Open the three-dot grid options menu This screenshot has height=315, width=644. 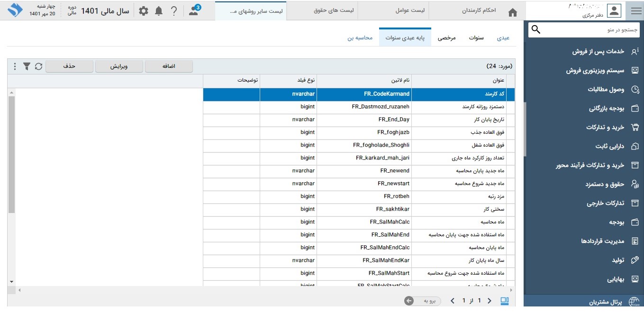point(15,66)
